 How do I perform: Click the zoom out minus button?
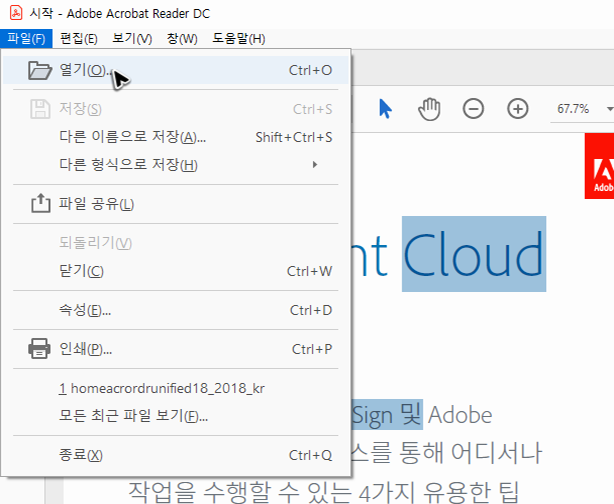pyautogui.click(x=473, y=108)
